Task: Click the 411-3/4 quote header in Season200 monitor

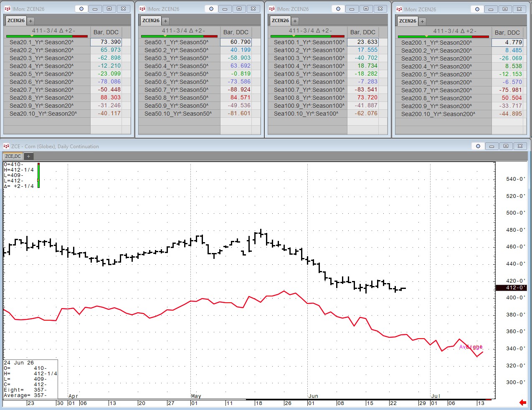Action: click(455, 31)
